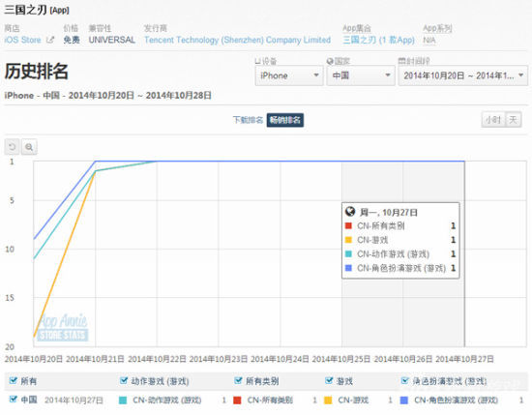Switch chart to 天 view

click(x=513, y=120)
